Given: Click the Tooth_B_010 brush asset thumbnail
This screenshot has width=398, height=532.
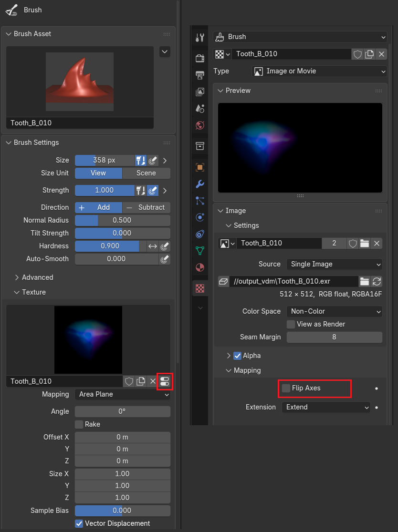Looking at the screenshot, I should coord(80,82).
